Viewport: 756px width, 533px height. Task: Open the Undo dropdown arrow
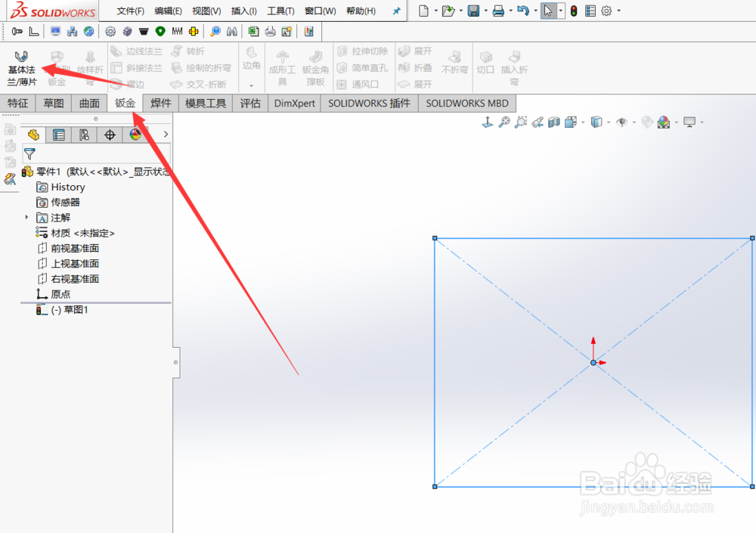click(536, 11)
